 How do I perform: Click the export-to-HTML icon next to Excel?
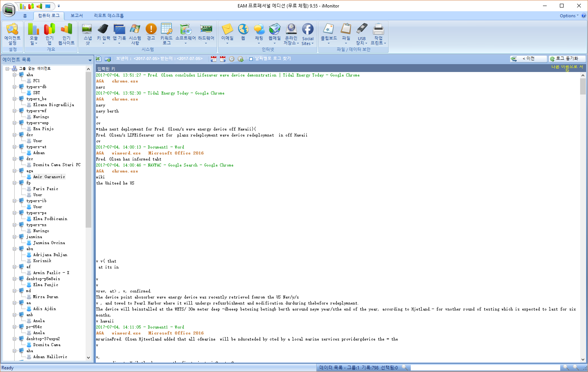(x=108, y=59)
